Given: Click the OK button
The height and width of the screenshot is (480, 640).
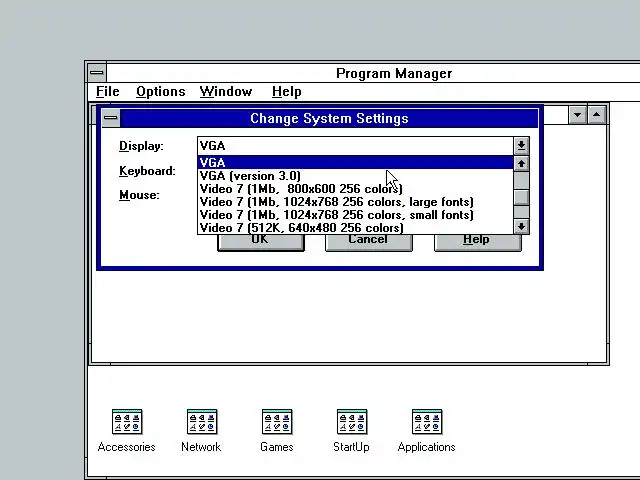Looking at the screenshot, I should [261, 242].
